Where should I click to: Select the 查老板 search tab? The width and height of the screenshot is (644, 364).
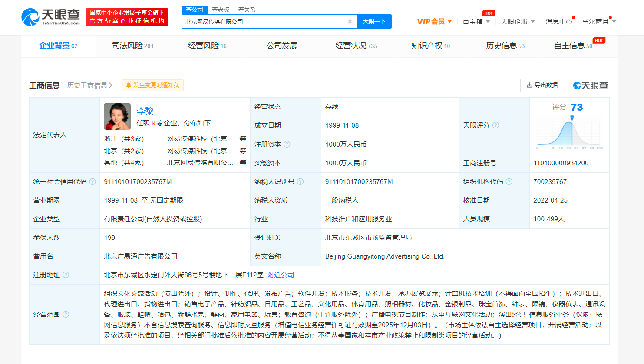point(221,10)
